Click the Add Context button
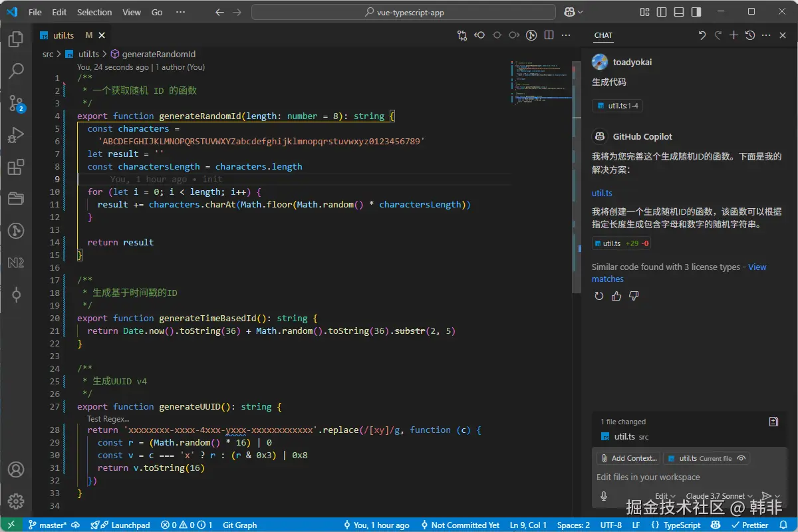 (x=628, y=458)
